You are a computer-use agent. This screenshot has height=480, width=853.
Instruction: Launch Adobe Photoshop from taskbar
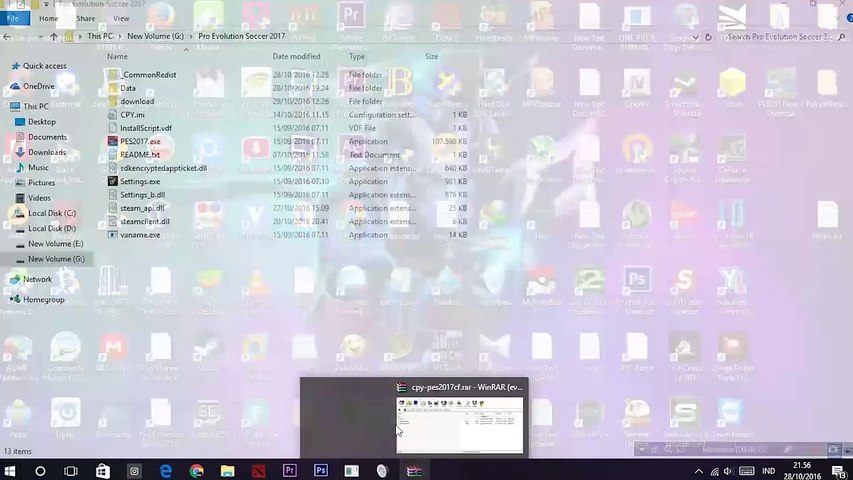[x=320, y=470]
